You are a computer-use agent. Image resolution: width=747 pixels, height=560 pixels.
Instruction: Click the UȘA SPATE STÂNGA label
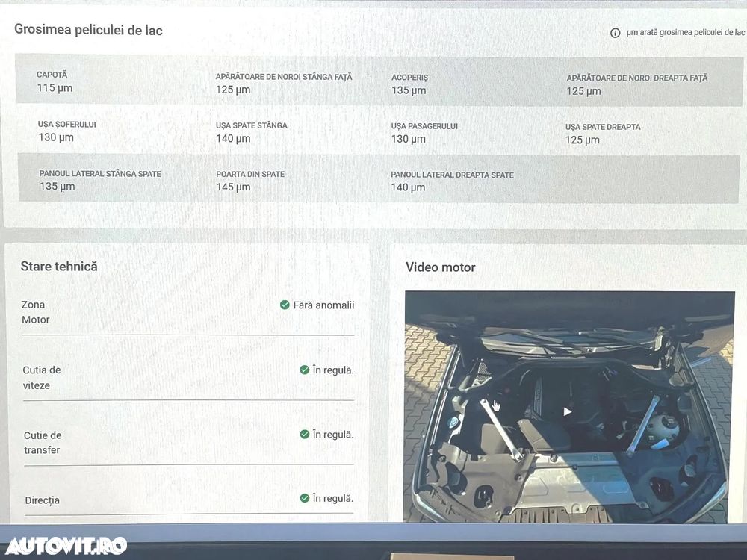[252, 125]
